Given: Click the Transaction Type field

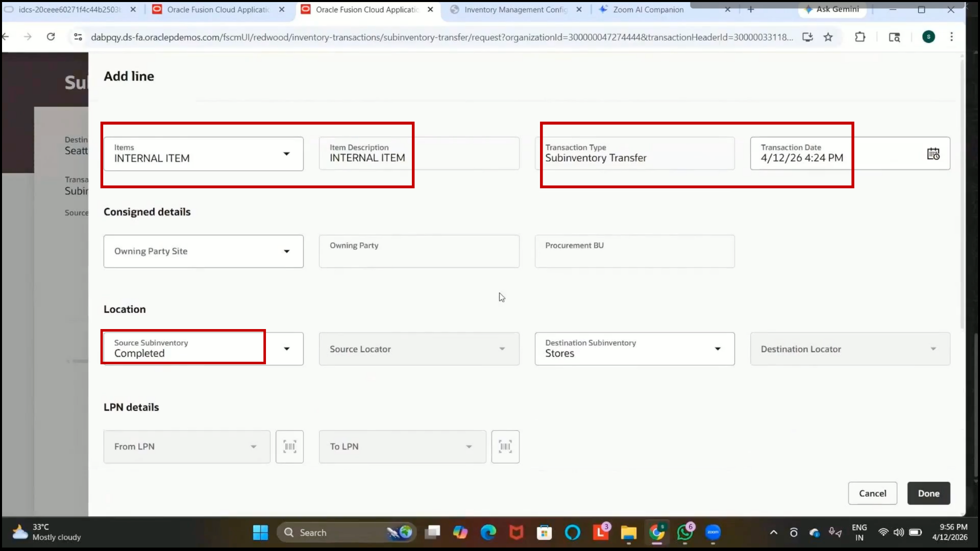Looking at the screenshot, I should click(x=634, y=154).
